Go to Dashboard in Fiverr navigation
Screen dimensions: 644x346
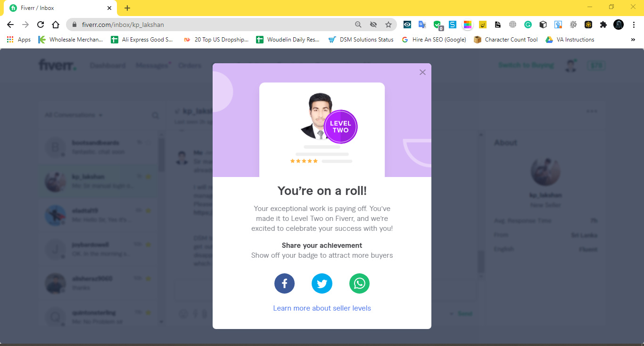click(x=108, y=65)
